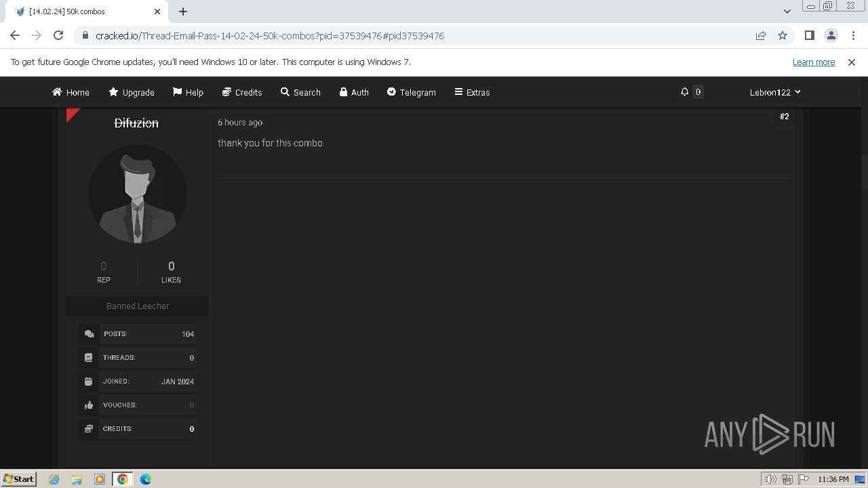Click the REP count of user
The image size is (868, 488).
click(x=103, y=266)
